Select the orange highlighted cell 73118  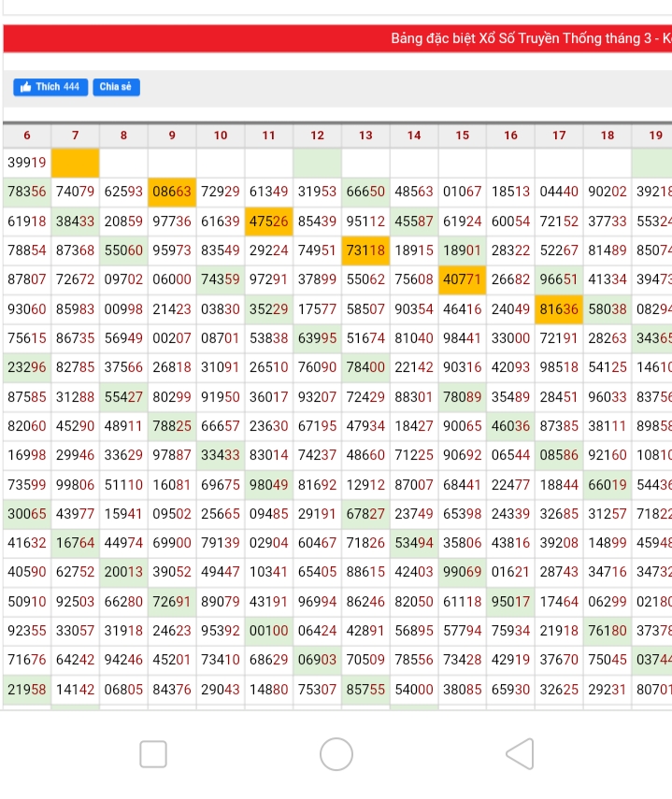click(x=365, y=250)
